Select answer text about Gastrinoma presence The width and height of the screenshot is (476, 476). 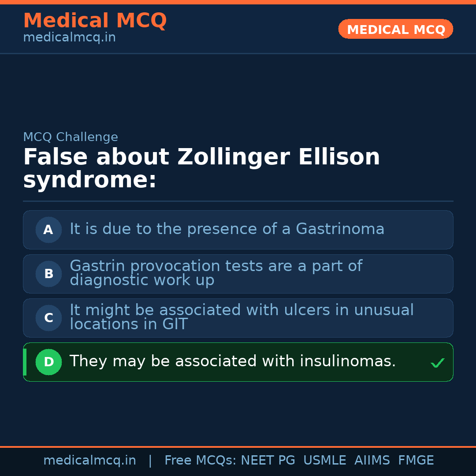click(227, 229)
